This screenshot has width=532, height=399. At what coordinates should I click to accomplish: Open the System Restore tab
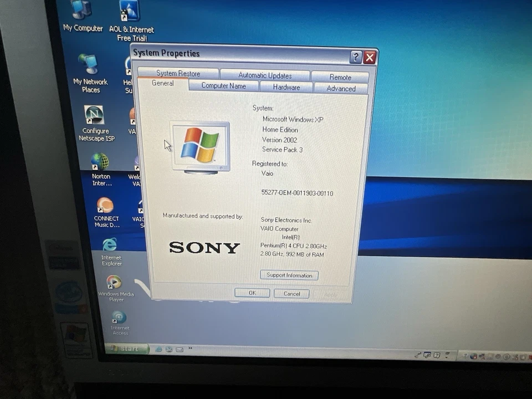click(178, 73)
